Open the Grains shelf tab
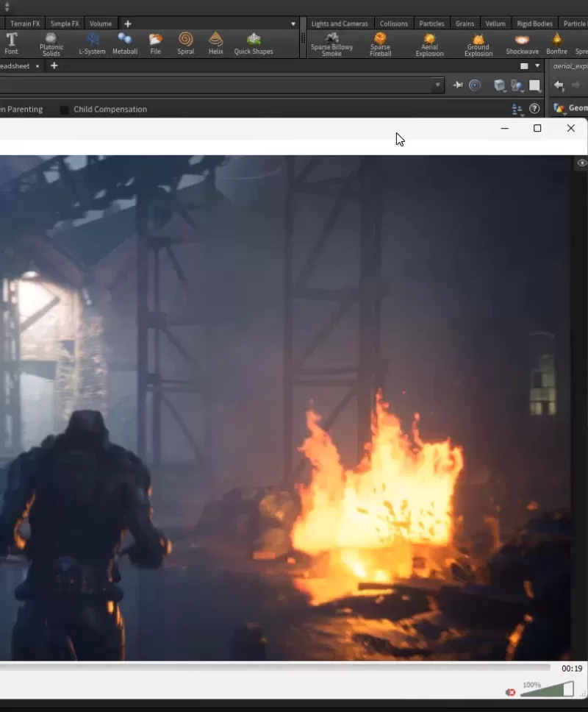The image size is (588, 712). click(465, 24)
